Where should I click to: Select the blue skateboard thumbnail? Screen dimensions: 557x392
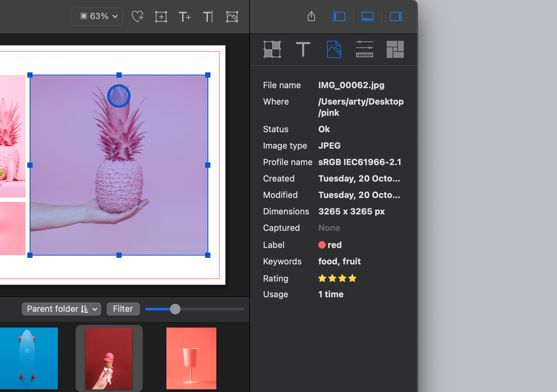[29, 358]
